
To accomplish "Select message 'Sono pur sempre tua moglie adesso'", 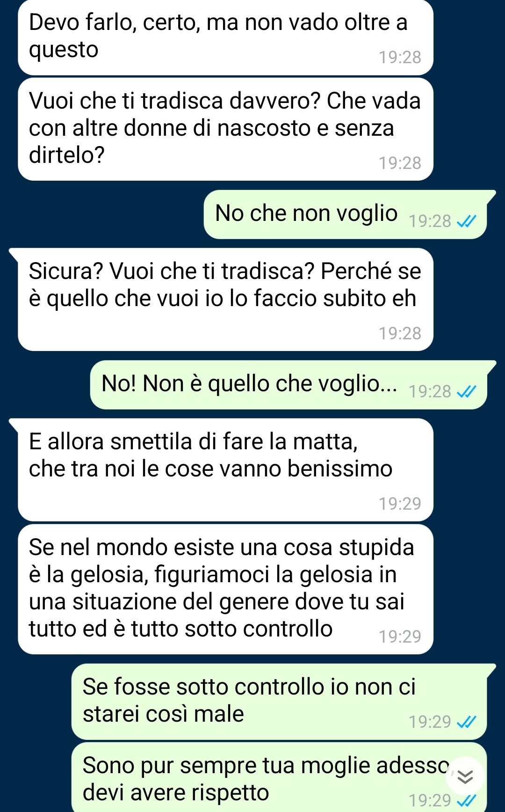I will coord(279,777).
